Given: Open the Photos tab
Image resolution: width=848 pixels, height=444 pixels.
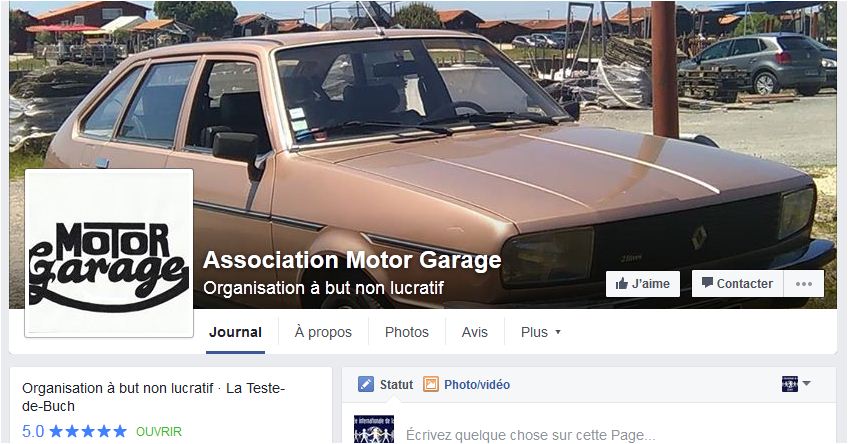Looking at the screenshot, I should click(x=407, y=332).
